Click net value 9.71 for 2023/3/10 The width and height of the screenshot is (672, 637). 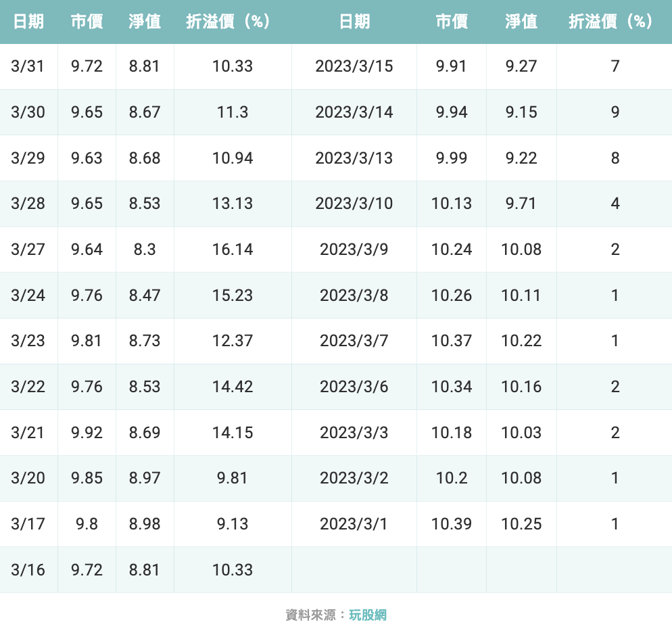tap(521, 204)
